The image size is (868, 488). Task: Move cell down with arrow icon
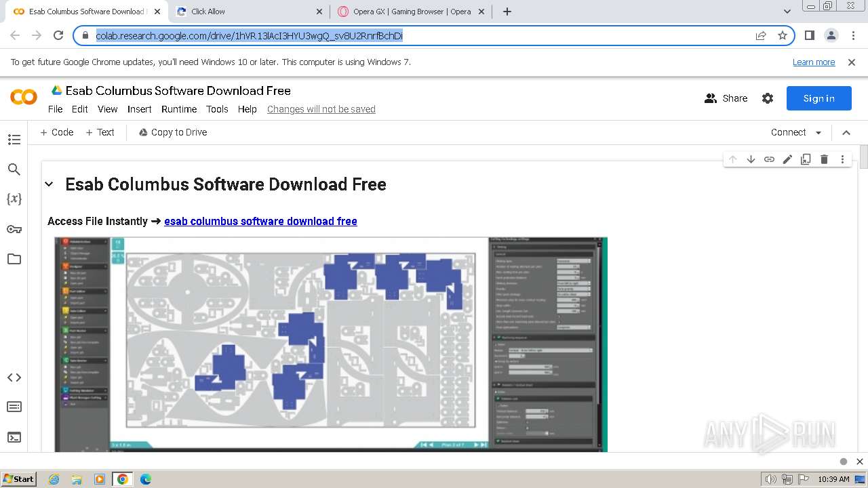pos(751,159)
